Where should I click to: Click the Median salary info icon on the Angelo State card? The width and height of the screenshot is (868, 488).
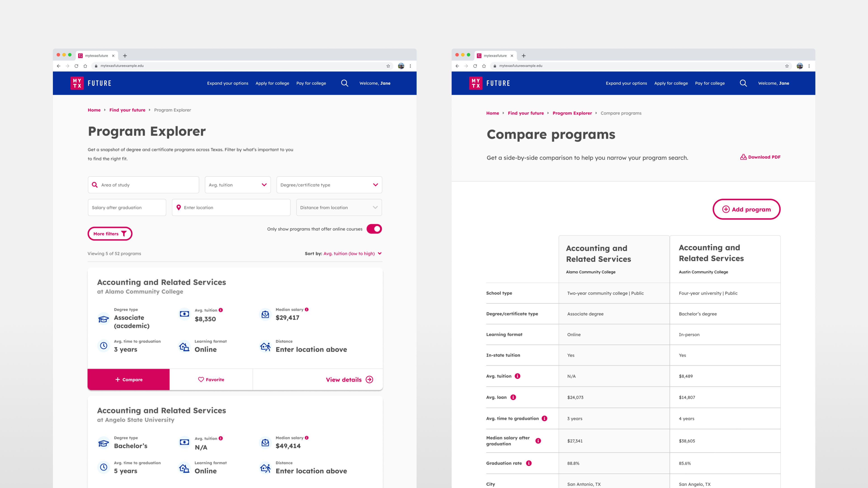click(x=307, y=438)
